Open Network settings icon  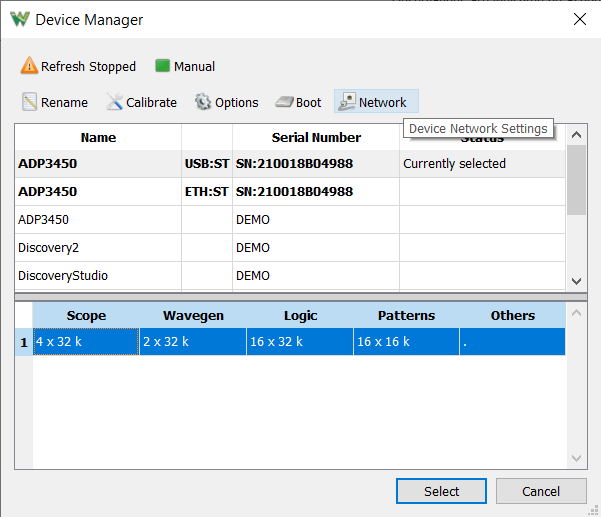pyautogui.click(x=347, y=102)
